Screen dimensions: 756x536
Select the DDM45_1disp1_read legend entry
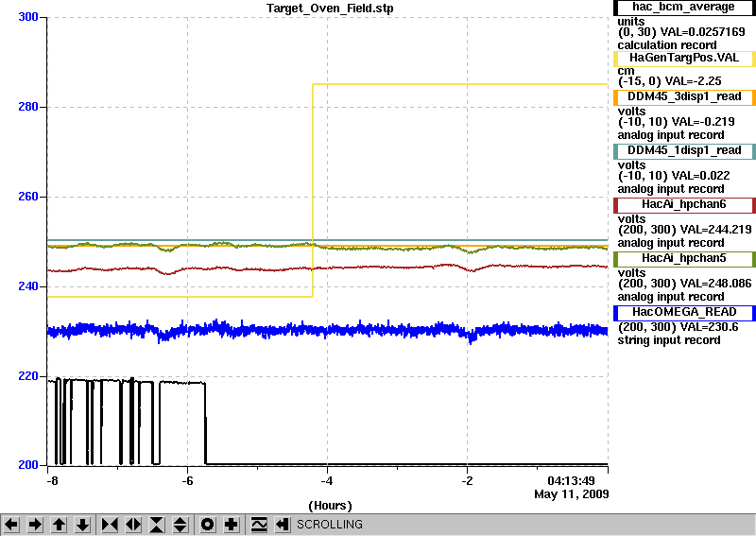pyautogui.click(x=684, y=151)
